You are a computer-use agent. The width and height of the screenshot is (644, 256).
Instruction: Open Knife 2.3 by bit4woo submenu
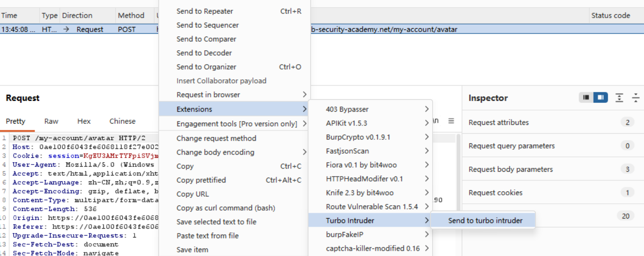coord(371,193)
